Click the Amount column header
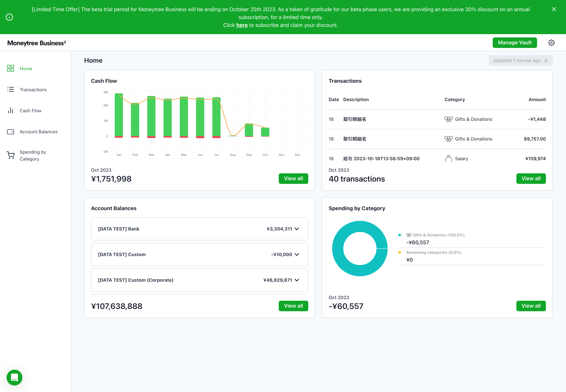Image resolution: width=566 pixels, height=392 pixels. (537, 99)
